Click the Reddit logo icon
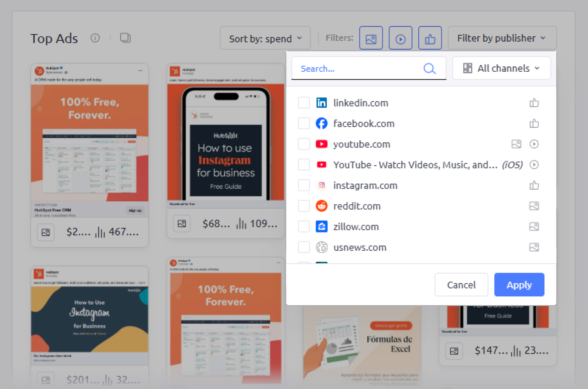This screenshot has height=389, width=588. coord(322,206)
